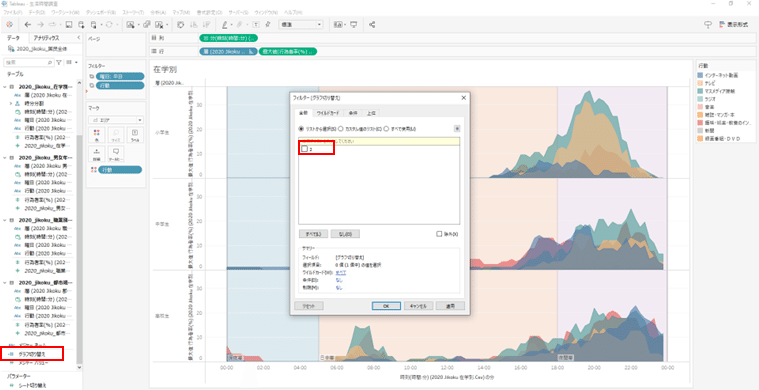Click the すべて(L) select-all button
The height and width of the screenshot is (390, 759).
(313, 234)
